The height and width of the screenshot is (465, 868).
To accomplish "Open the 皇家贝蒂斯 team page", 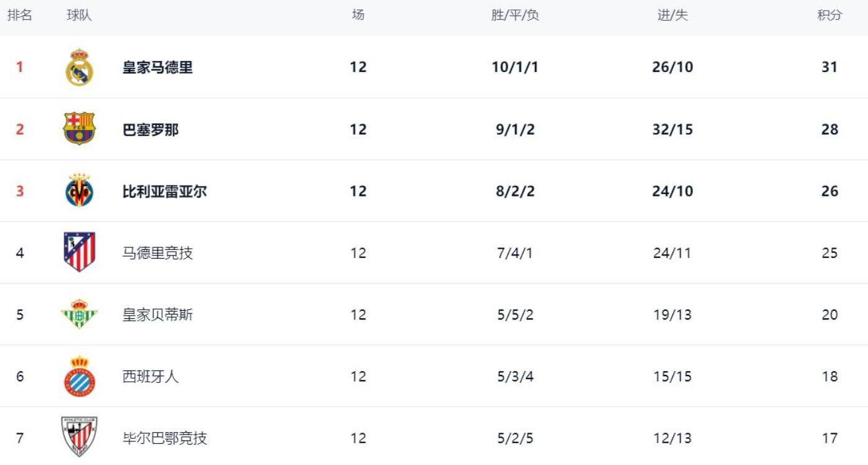I will point(157,315).
